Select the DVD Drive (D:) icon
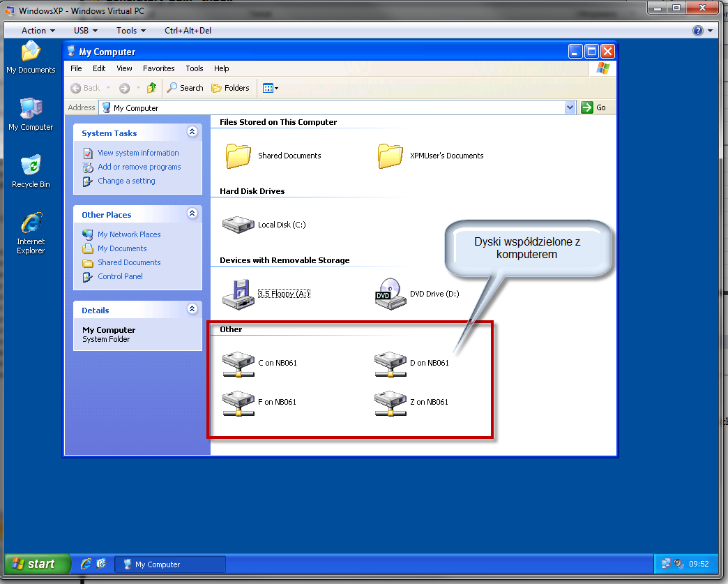 point(390,294)
